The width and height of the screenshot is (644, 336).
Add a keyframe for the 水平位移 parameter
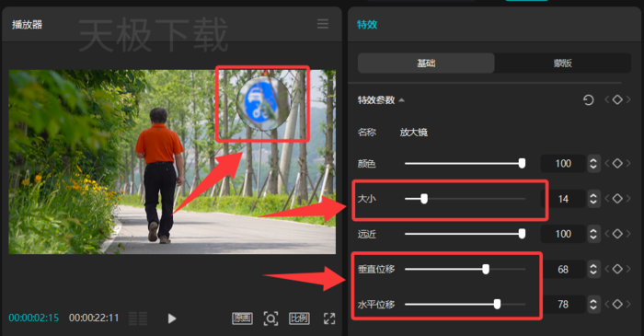[617, 305]
